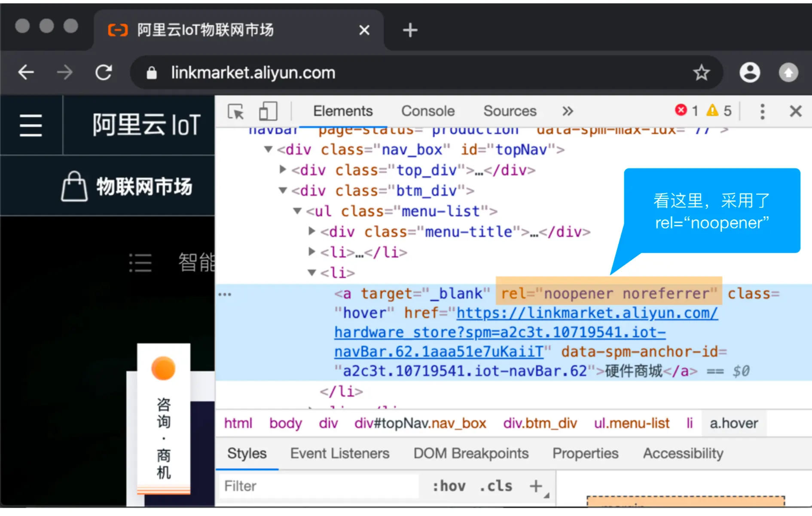Select the div.btm_div breadcrumb
Viewport: 812px width, 516px height.
(540, 423)
